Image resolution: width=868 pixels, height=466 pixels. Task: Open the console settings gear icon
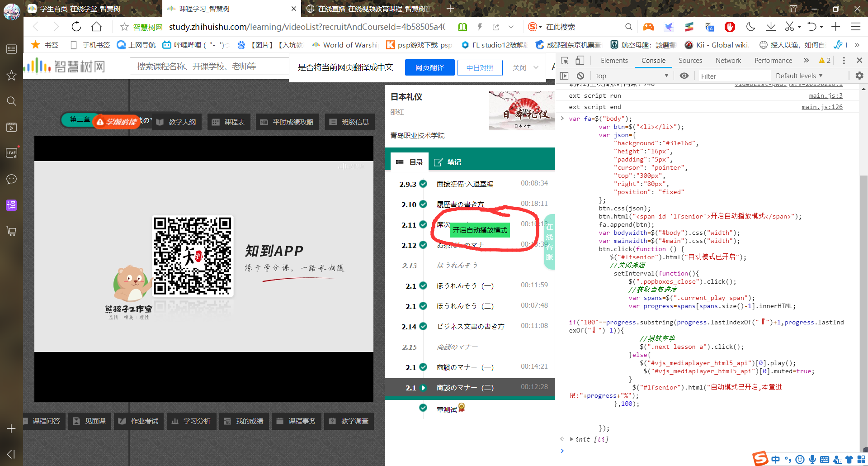point(859,76)
